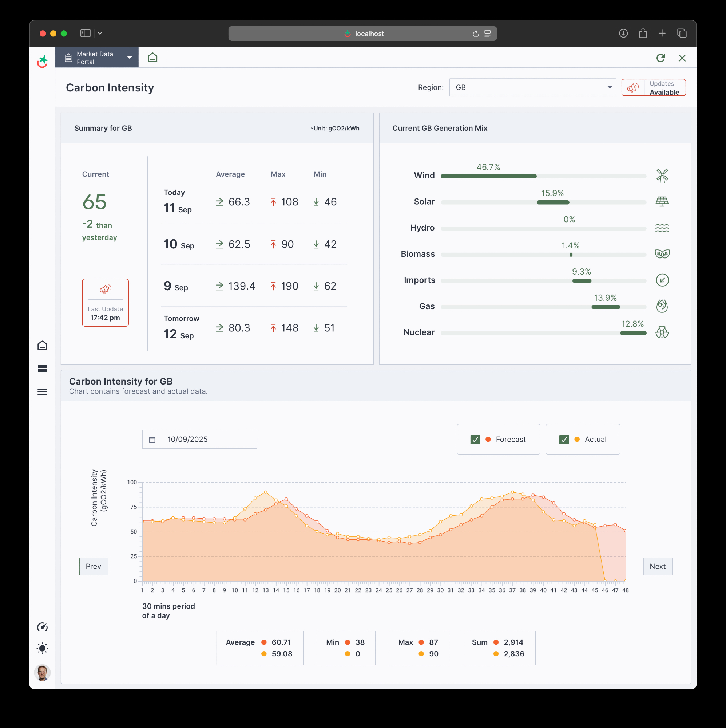Uncheck the Actual series checkbox
Viewport: 726px width, 728px height.
point(564,439)
